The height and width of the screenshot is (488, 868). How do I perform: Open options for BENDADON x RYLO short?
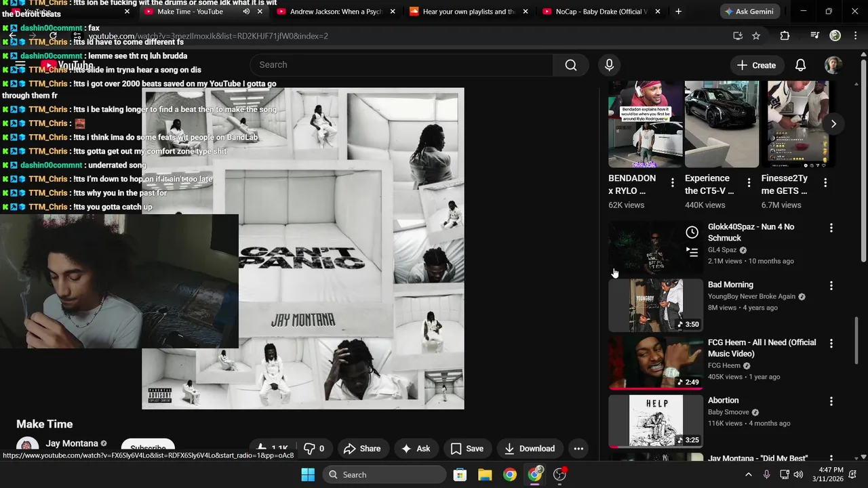click(673, 183)
